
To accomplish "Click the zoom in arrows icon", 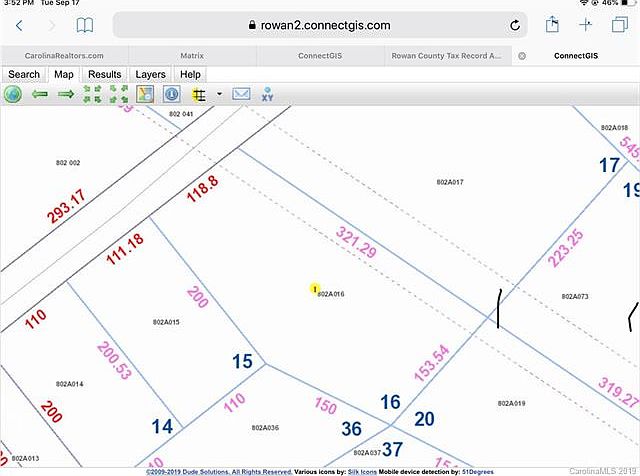I will tap(92, 94).
